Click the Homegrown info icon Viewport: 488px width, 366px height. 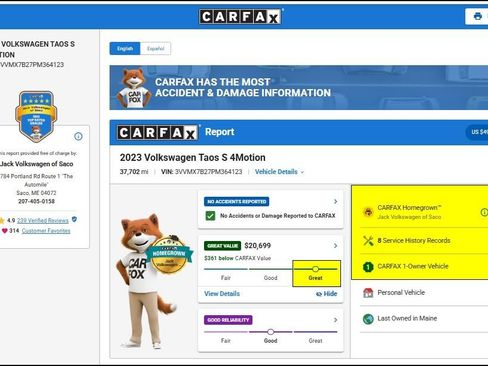(x=484, y=212)
